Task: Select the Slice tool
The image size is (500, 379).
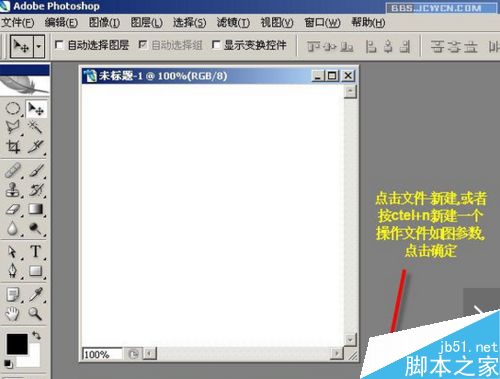Action: 35,146
